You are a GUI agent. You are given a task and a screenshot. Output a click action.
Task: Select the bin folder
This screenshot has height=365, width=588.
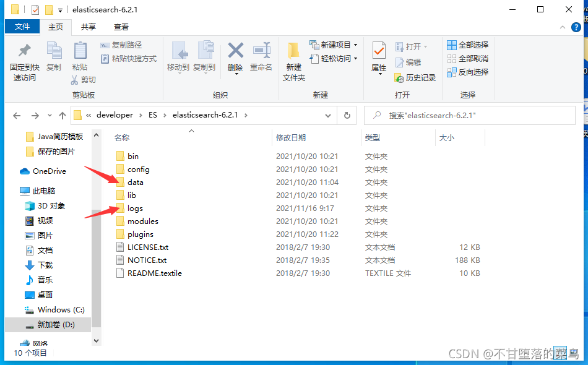coord(128,157)
